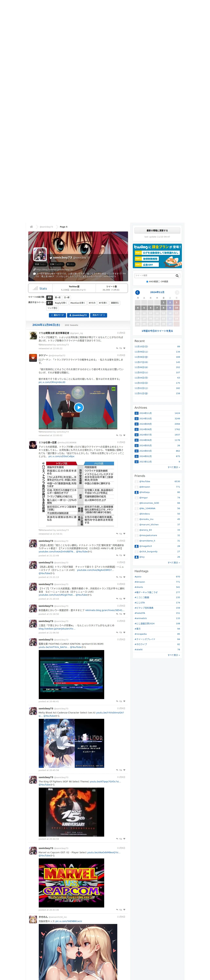Open the 2024年05月 archive list icon
The height and width of the screenshot is (980, 210).
pyautogui.click(x=136, y=445)
